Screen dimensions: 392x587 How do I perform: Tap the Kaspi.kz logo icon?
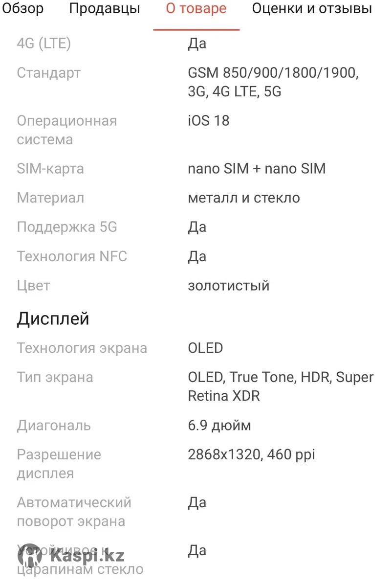30,556
